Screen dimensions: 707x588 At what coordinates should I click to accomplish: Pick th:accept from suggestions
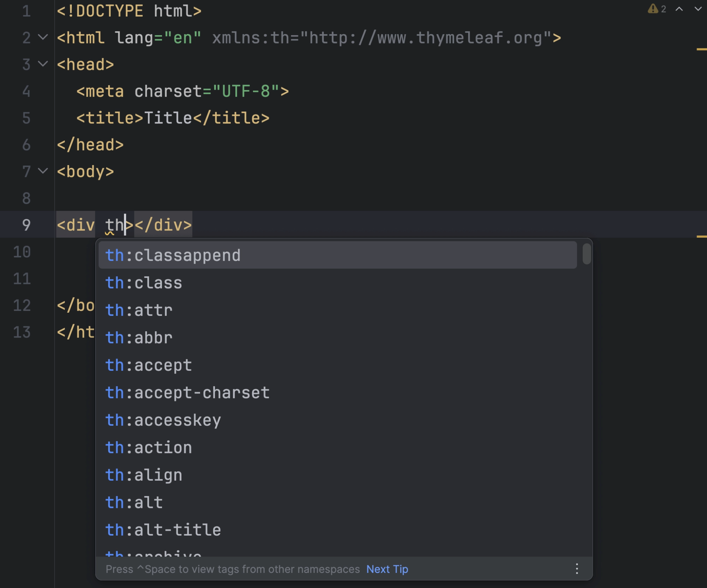(x=338, y=365)
